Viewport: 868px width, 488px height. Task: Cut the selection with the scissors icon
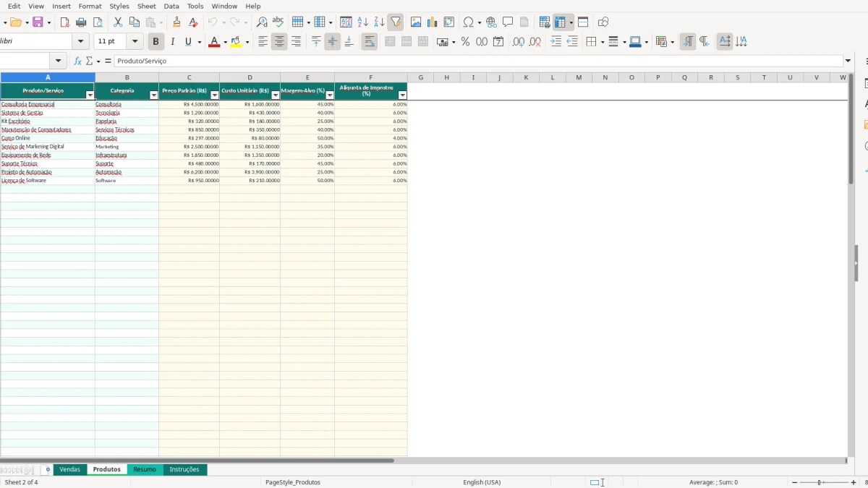[118, 22]
